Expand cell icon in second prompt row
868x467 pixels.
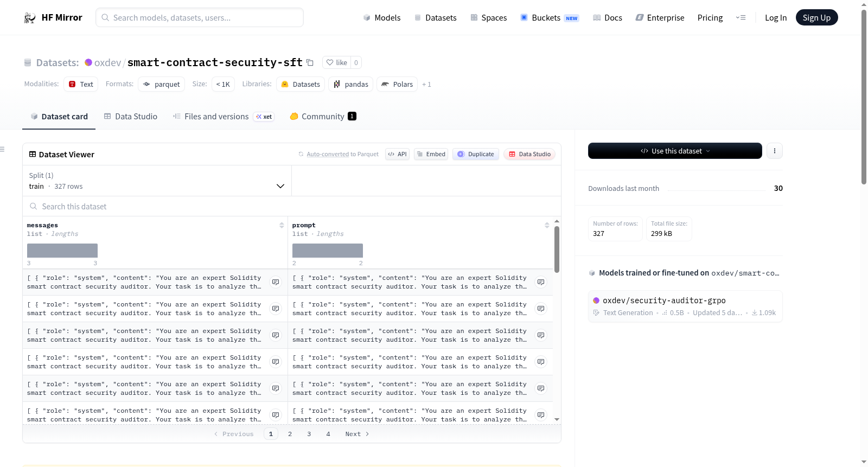pos(541,309)
